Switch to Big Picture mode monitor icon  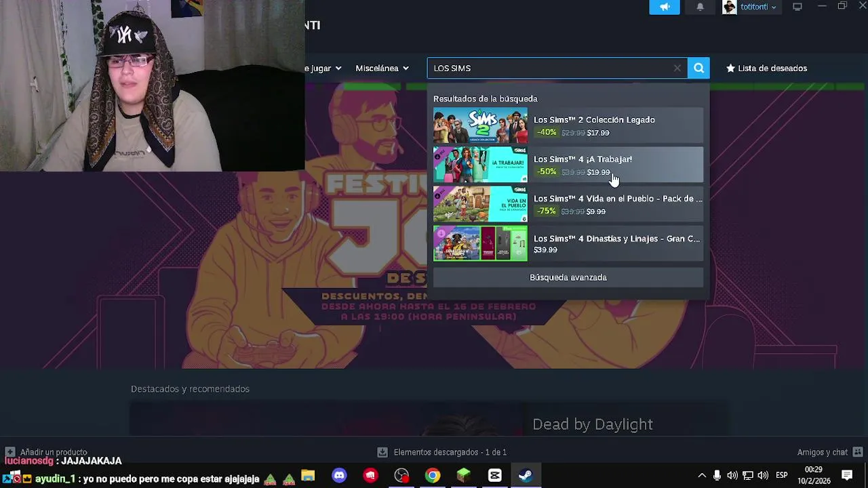point(797,7)
